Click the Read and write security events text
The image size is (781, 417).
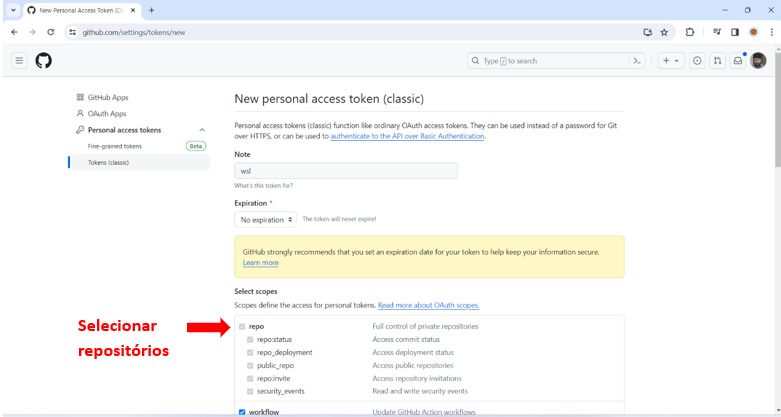[420, 391]
